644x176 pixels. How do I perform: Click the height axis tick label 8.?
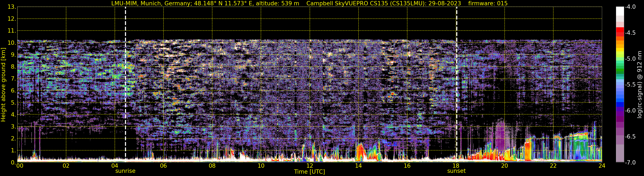pyautogui.click(x=13, y=66)
